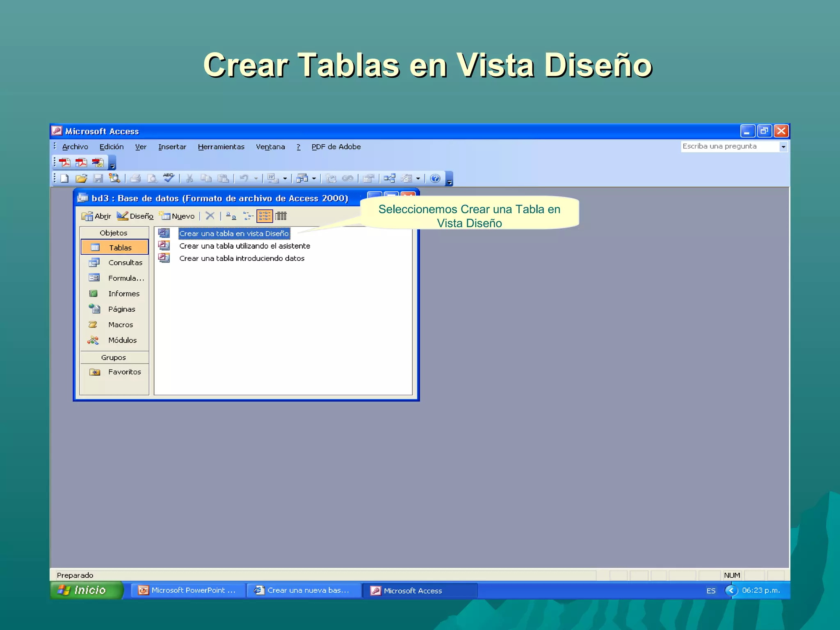Click the Grupos header button
The width and height of the screenshot is (840, 630).
[114, 357]
